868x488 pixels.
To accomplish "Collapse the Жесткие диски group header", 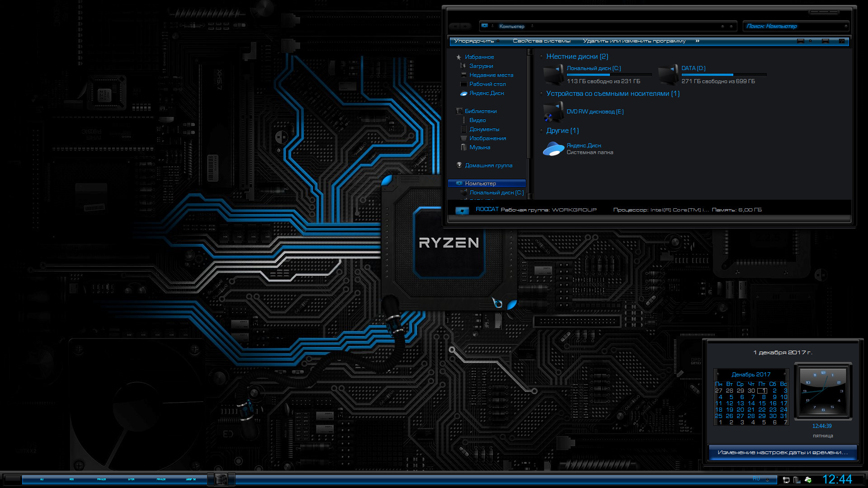I will [577, 56].
